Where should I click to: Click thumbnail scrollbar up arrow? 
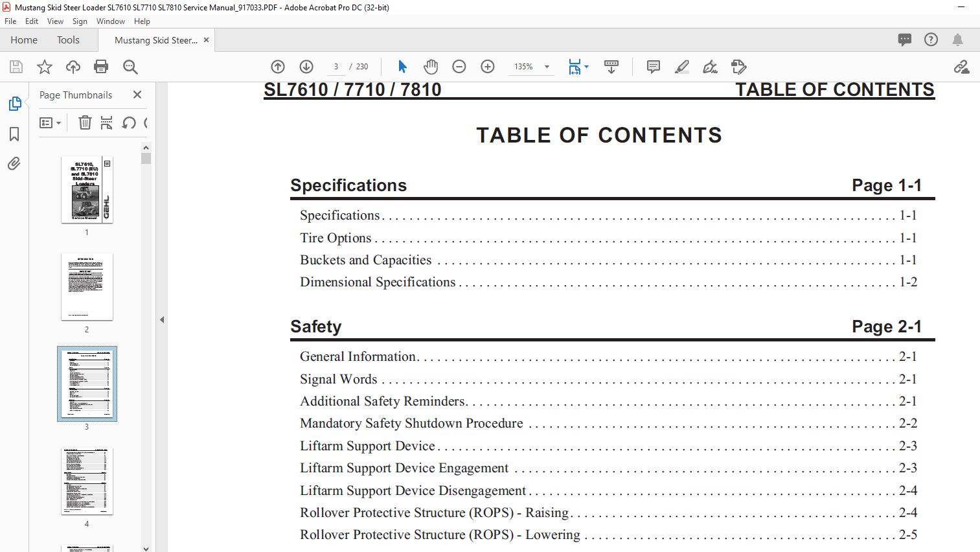pos(146,148)
